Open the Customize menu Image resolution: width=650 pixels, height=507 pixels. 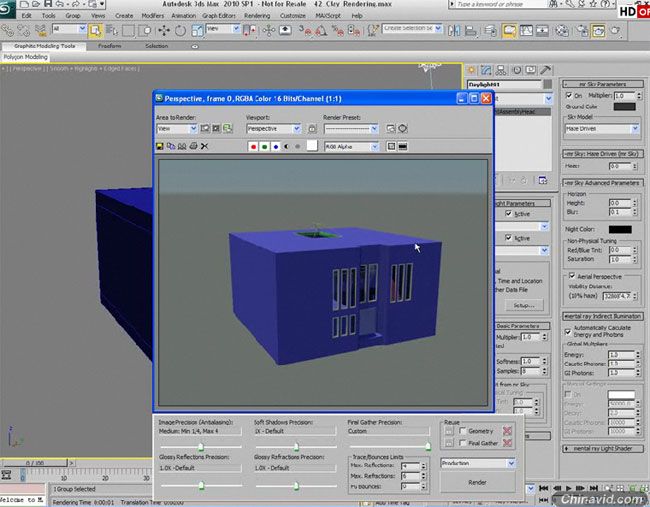pos(293,16)
